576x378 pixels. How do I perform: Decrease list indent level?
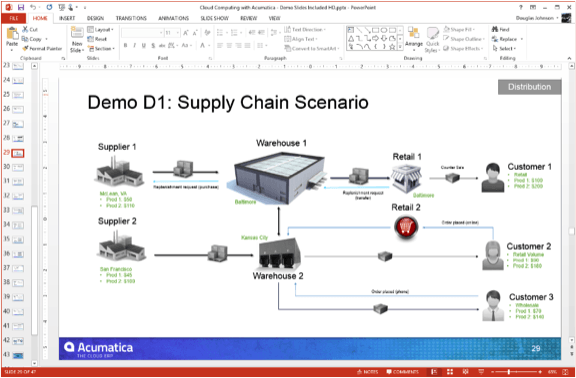[252, 33]
